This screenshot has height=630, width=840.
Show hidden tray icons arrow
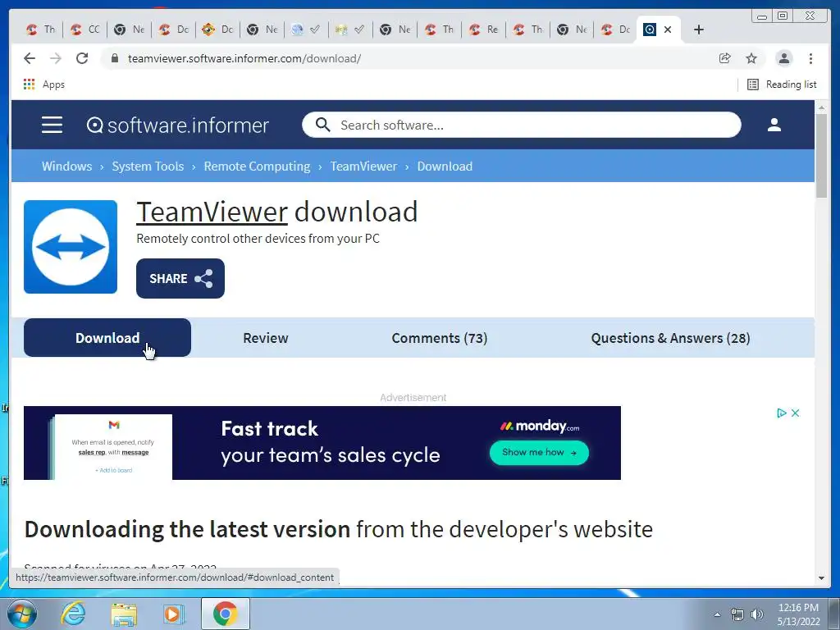pyautogui.click(x=717, y=614)
